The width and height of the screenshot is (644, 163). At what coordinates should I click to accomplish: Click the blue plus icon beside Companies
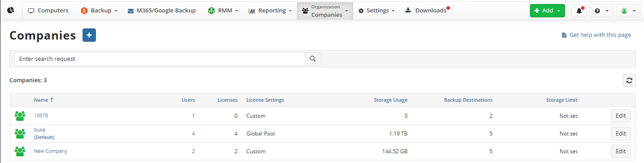pyautogui.click(x=89, y=35)
